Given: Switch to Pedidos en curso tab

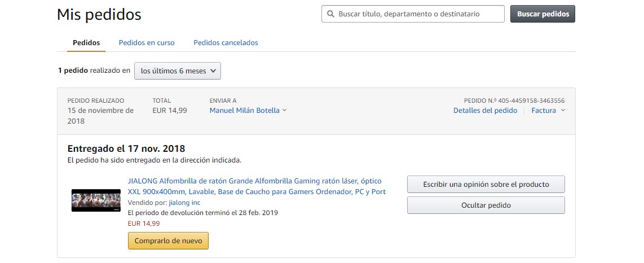Looking at the screenshot, I should coord(147,43).
